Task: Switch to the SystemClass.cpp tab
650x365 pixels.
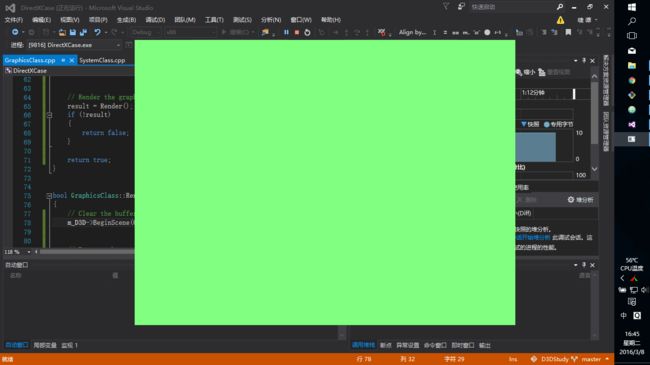Action: (102, 60)
